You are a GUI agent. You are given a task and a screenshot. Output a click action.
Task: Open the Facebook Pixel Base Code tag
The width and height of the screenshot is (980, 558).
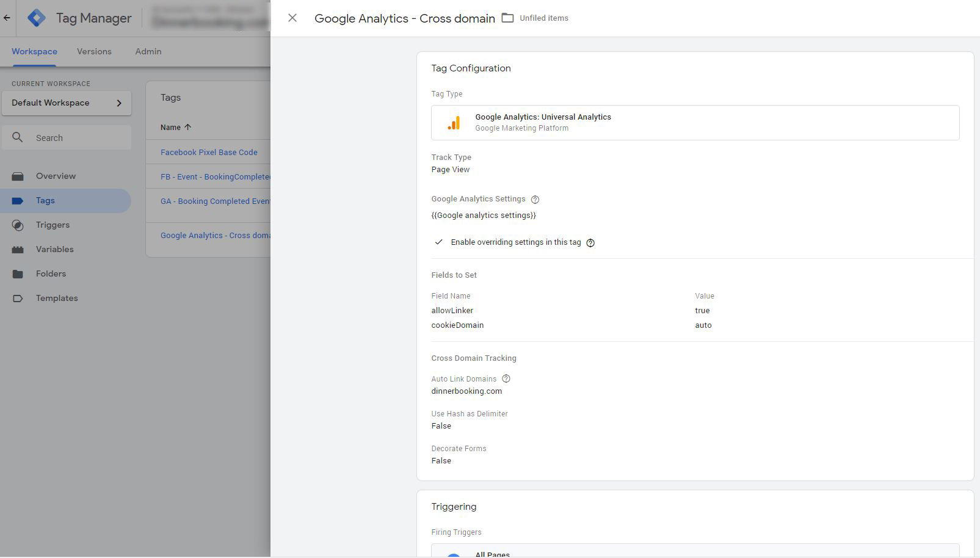tap(209, 153)
